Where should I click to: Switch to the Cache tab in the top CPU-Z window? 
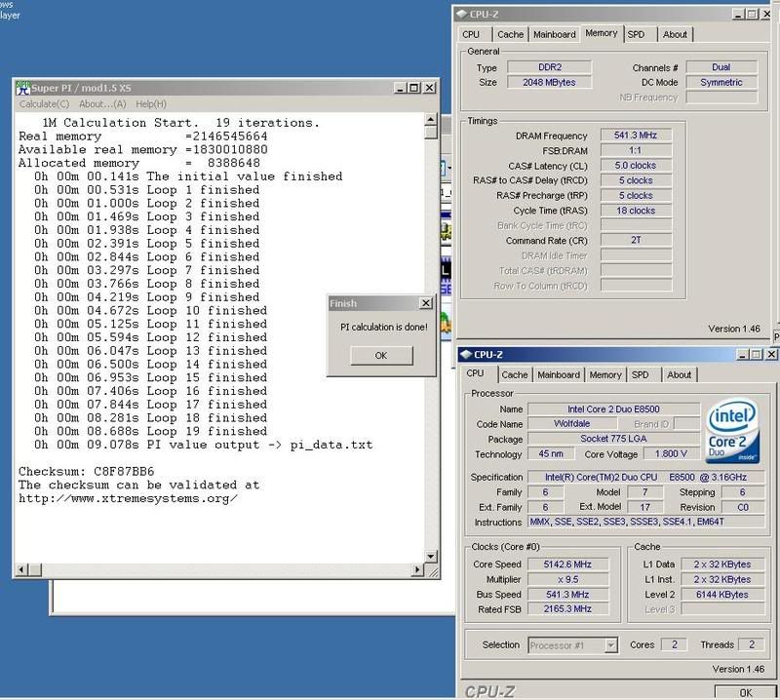[510, 34]
